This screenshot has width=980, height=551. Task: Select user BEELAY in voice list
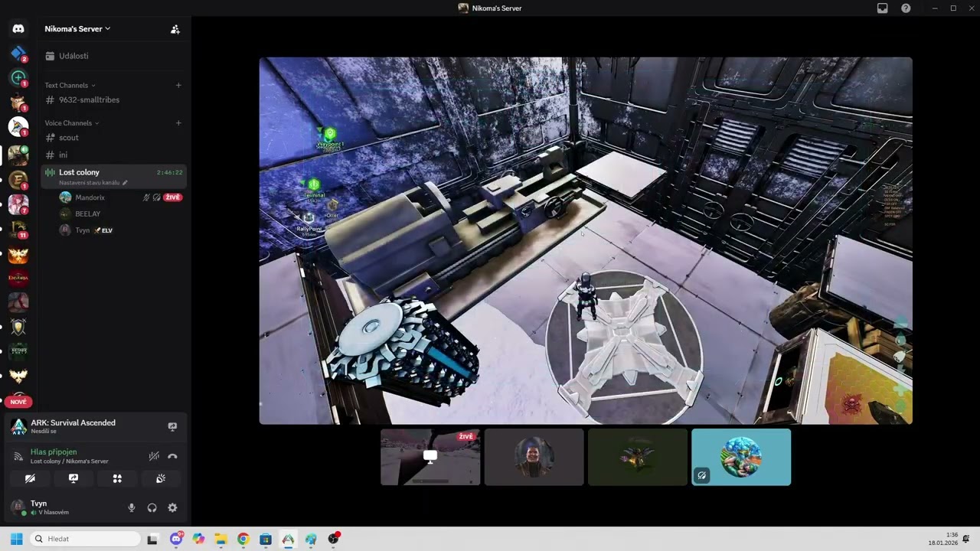coord(88,214)
